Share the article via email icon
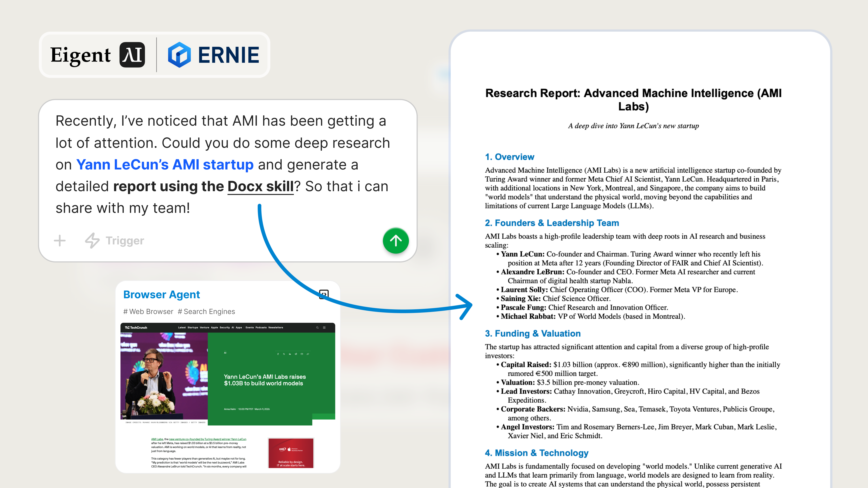 302,354
